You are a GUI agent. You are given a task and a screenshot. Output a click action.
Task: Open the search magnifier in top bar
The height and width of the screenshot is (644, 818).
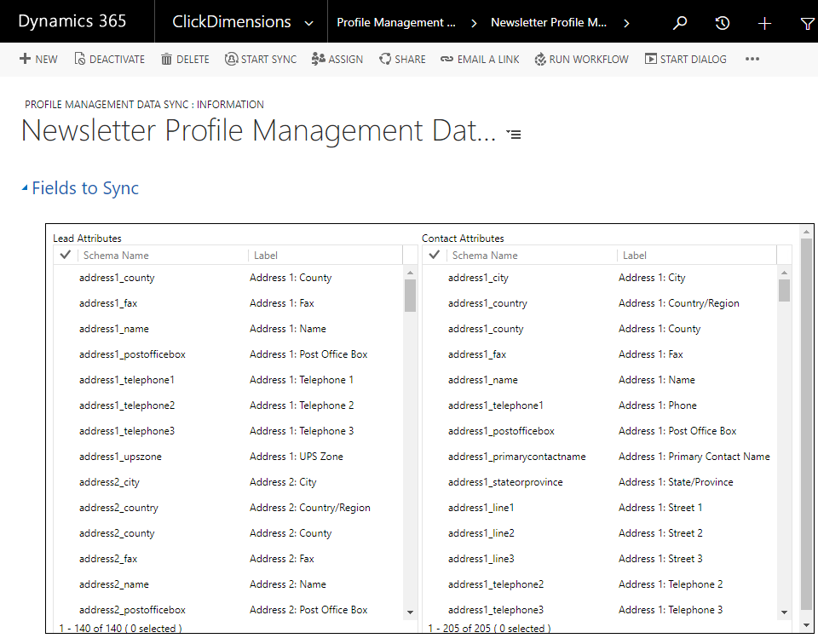coord(680,23)
